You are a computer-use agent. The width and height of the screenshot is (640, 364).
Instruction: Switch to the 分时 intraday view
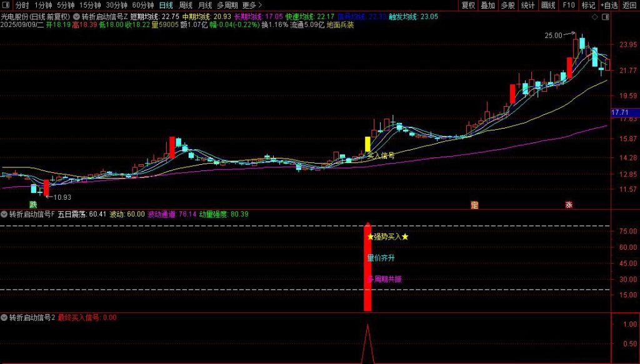point(22,5)
